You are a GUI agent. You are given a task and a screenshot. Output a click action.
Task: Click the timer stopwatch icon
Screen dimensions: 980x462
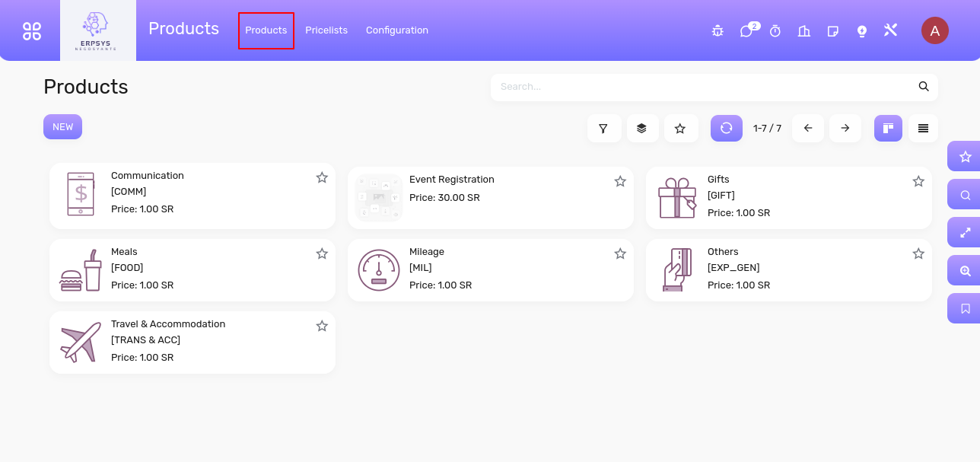pyautogui.click(x=775, y=31)
